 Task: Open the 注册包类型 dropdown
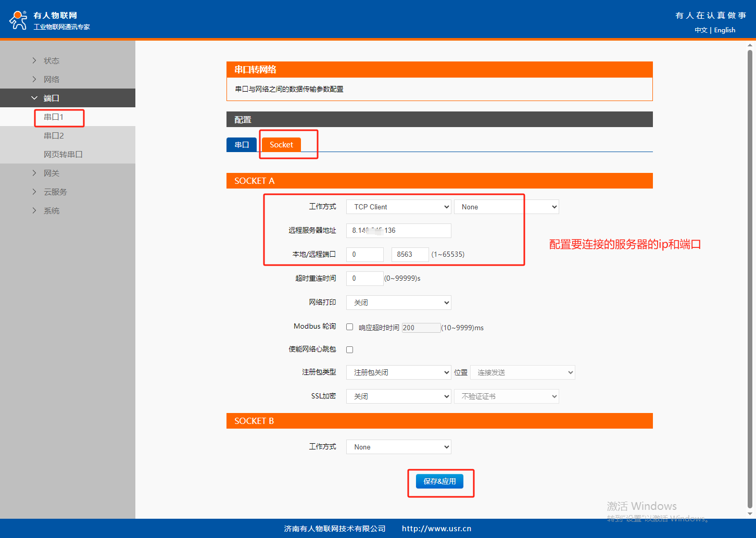point(398,372)
